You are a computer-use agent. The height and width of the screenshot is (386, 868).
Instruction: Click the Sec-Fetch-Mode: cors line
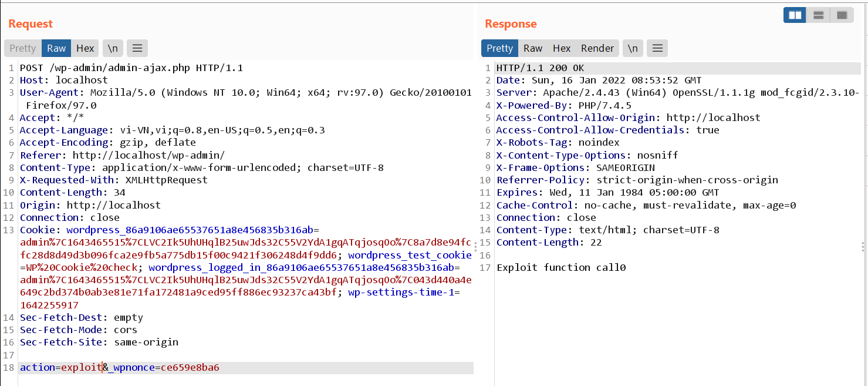pyautogui.click(x=79, y=330)
